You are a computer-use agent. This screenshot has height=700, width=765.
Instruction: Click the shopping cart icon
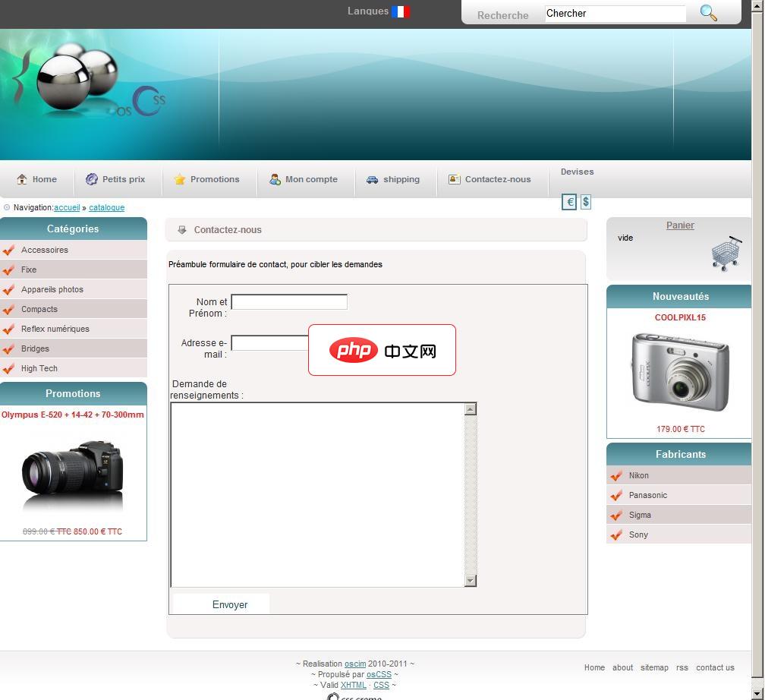[726, 253]
